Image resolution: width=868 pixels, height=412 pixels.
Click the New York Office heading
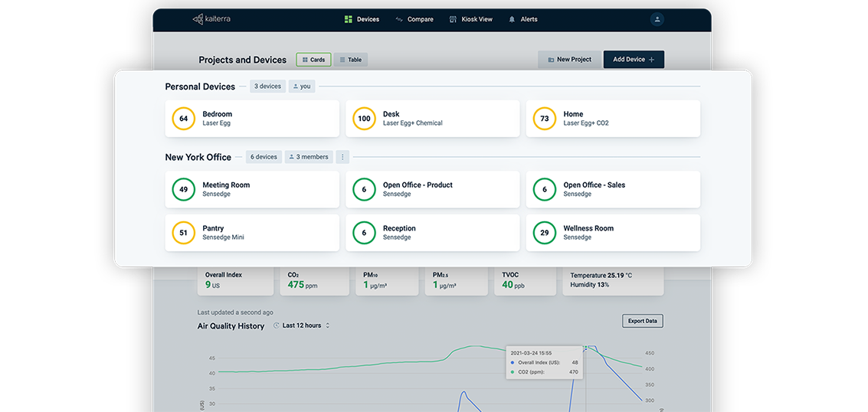pyautogui.click(x=198, y=157)
